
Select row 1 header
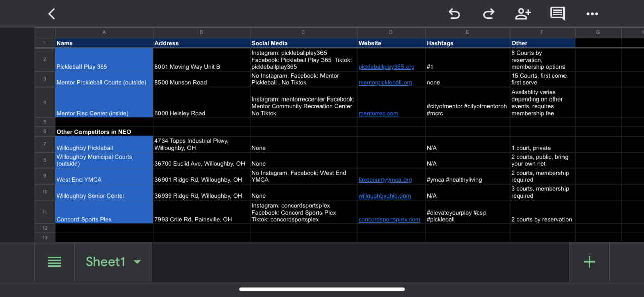click(x=45, y=43)
